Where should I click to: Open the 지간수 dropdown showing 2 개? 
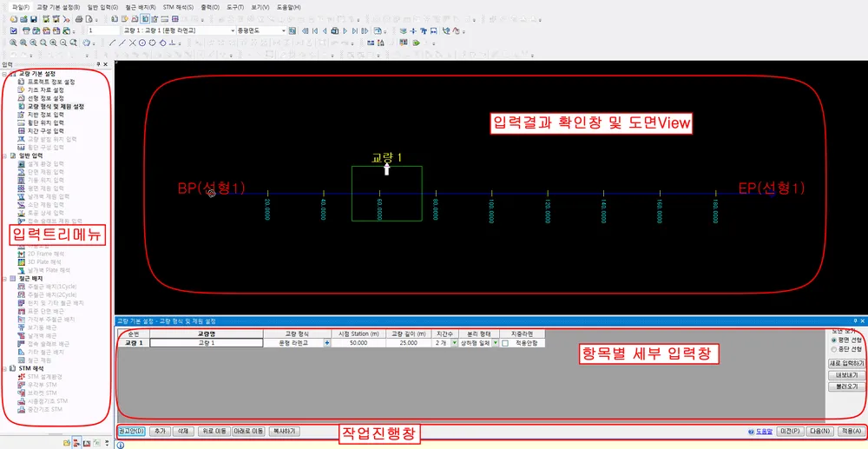pyautogui.click(x=455, y=343)
